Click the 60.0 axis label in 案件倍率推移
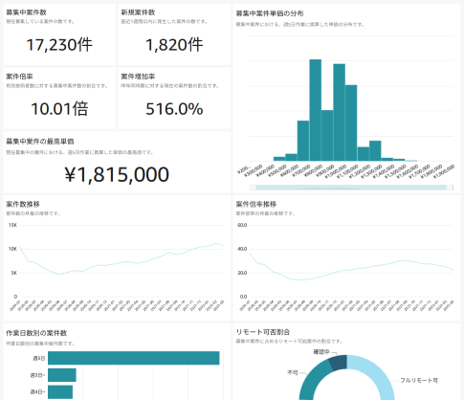Image resolution: width=464 pixels, height=400 pixels. (242, 225)
